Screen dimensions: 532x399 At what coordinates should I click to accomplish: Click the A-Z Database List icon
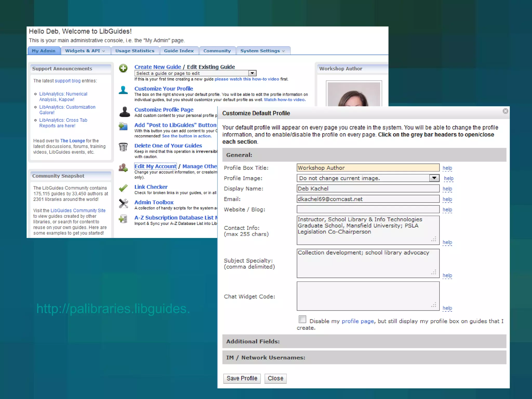(123, 219)
